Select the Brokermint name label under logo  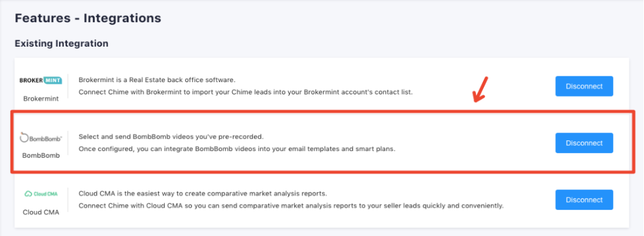point(41,98)
